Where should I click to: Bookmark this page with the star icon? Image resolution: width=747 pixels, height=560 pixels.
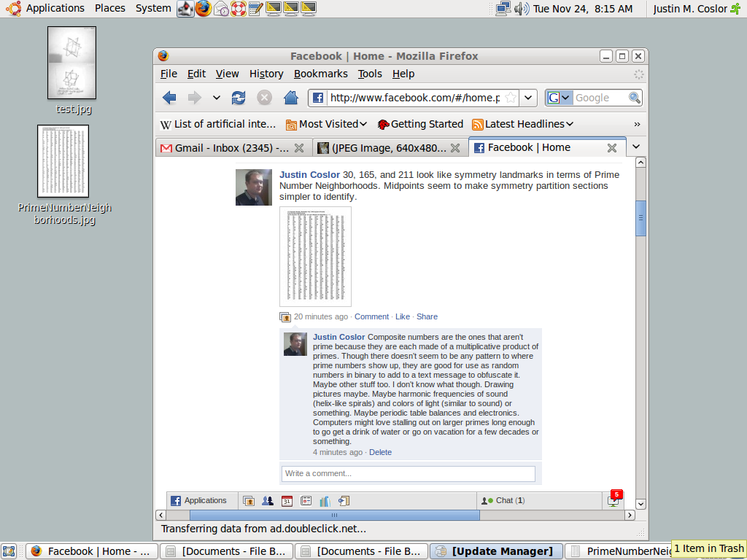[511, 98]
